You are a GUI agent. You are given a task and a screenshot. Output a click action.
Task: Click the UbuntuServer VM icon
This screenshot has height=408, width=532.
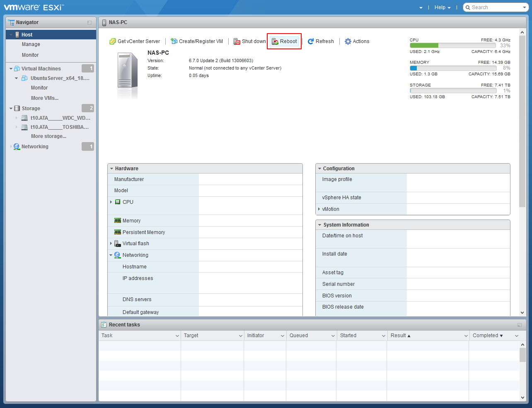24,78
